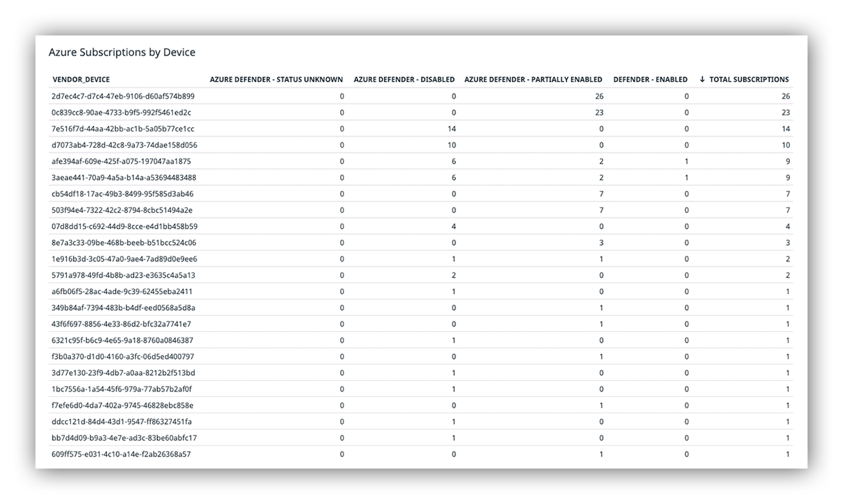Image resolution: width=843 pixels, height=504 pixels.
Task: Click the TOTAL SUBSCRIPTIONS header label
Action: (749, 80)
